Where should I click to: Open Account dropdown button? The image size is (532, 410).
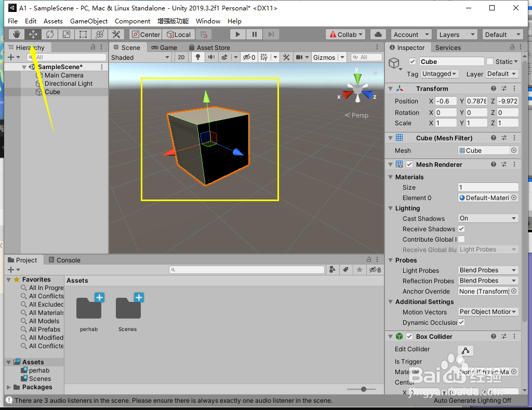[x=410, y=34]
